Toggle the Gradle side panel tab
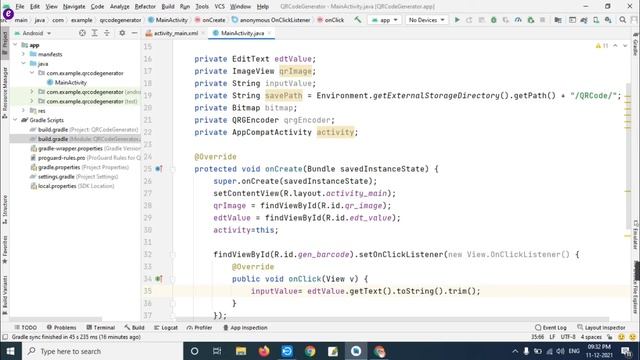The image size is (640, 360). [x=636, y=45]
